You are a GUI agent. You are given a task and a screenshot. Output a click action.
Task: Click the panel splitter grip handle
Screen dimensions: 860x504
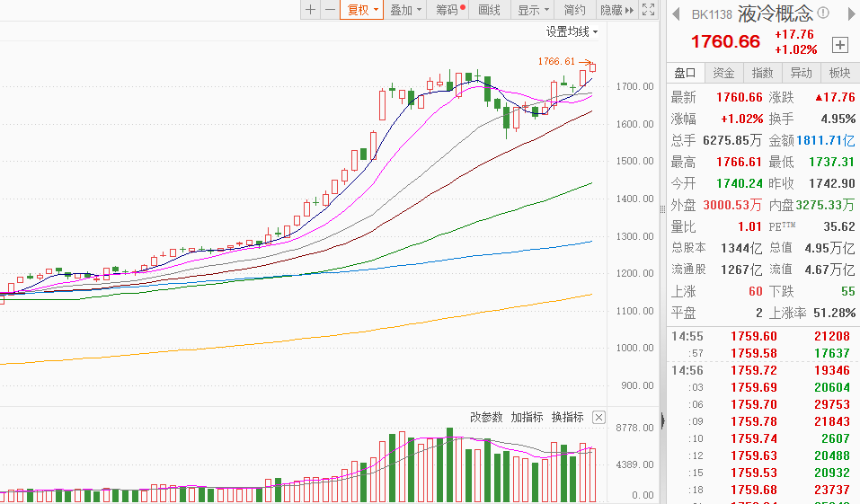[662, 209]
